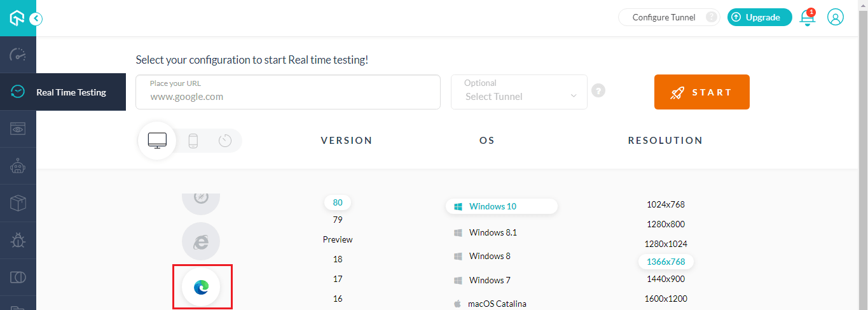Open the user profile icon
Screen dimensions: 868x310
point(835,17)
